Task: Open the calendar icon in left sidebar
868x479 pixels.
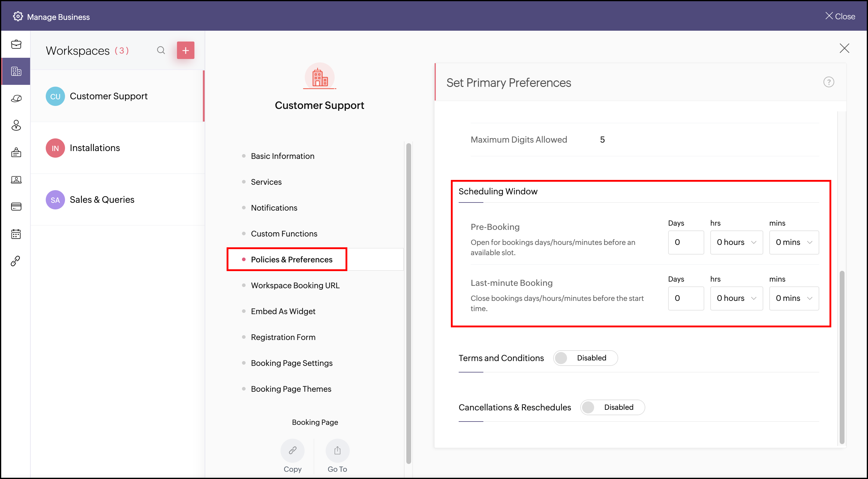Action: (x=16, y=234)
